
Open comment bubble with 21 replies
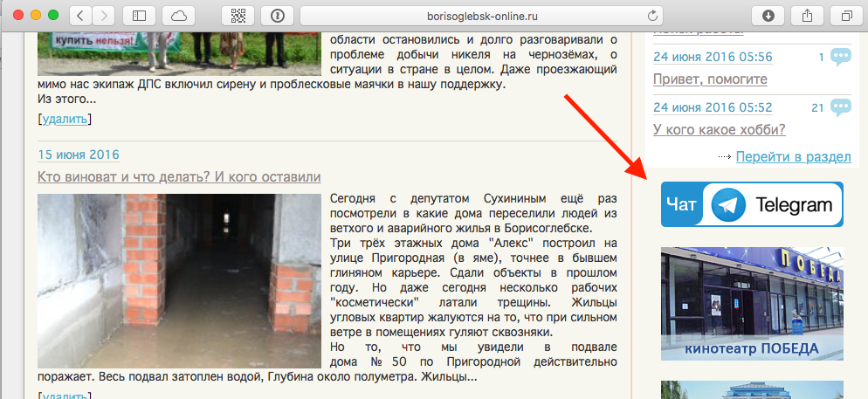841,107
